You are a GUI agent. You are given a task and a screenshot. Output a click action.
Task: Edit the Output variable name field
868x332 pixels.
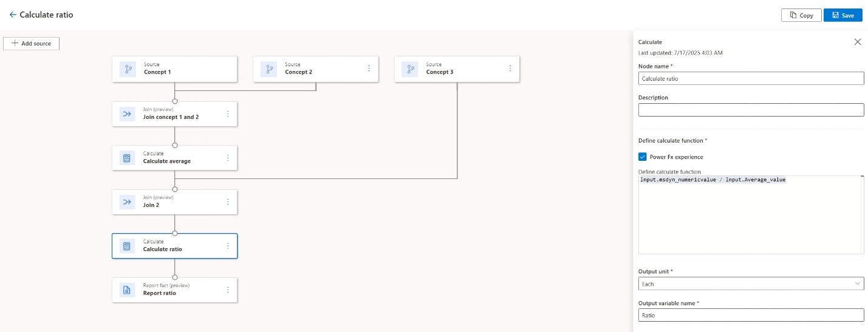[751, 315]
